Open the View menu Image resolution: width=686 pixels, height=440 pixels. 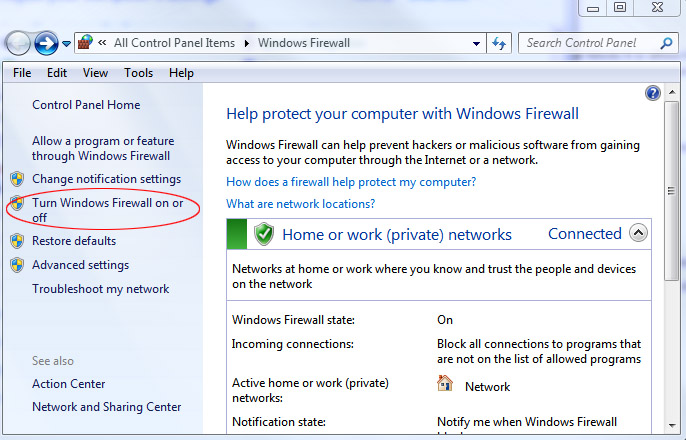click(96, 73)
